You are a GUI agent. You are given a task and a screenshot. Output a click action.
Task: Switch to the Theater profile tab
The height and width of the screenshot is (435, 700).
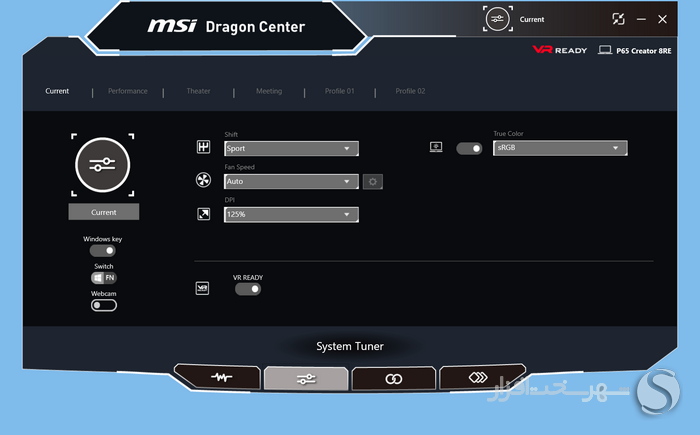[198, 91]
